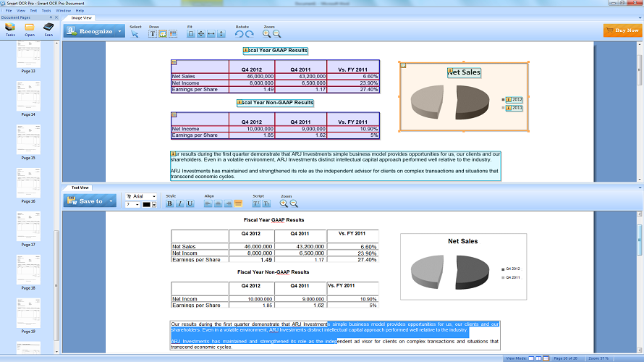Click the Scan icon in Document Pages

point(48,28)
